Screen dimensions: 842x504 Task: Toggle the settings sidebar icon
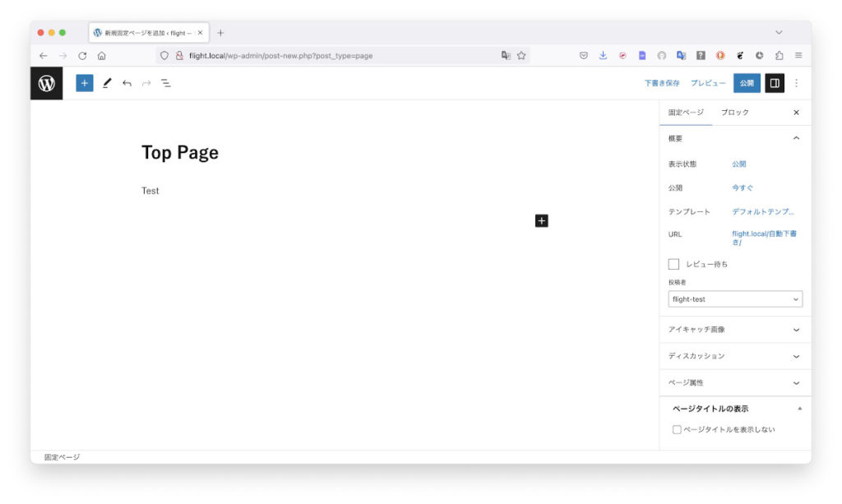(775, 83)
